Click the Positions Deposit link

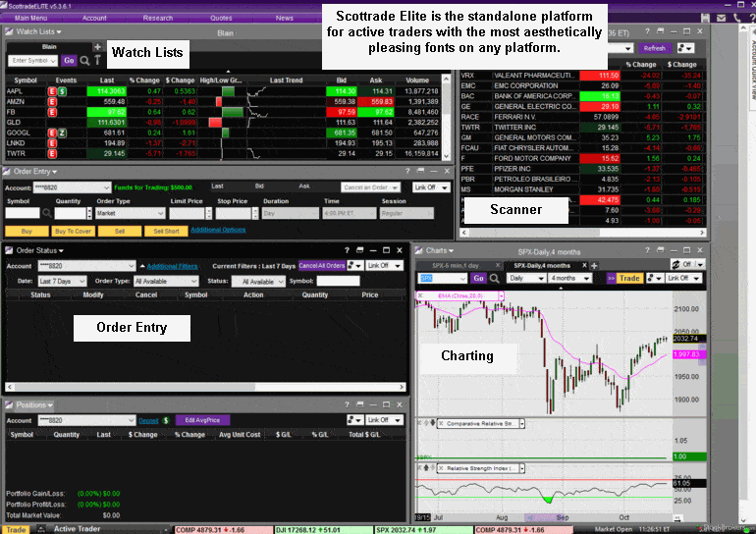tap(148, 421)
